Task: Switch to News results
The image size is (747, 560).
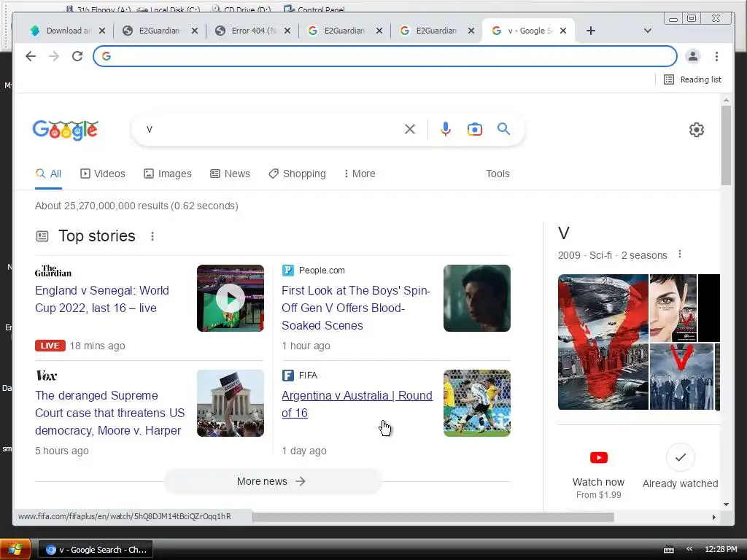Action: 230,174
